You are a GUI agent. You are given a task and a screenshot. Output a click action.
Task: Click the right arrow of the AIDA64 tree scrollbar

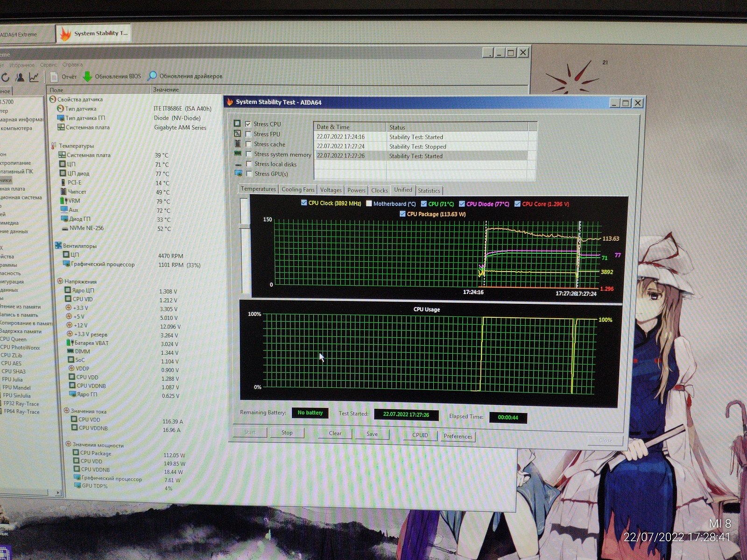58,492
